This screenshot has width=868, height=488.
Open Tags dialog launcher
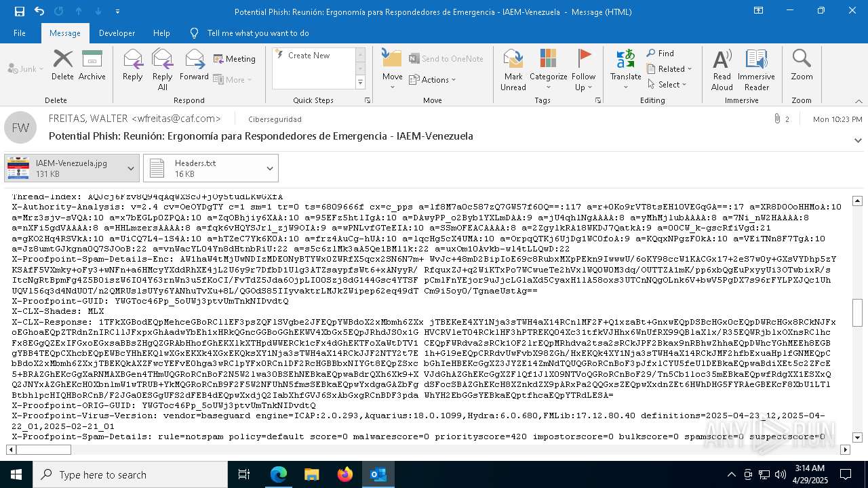598,100
